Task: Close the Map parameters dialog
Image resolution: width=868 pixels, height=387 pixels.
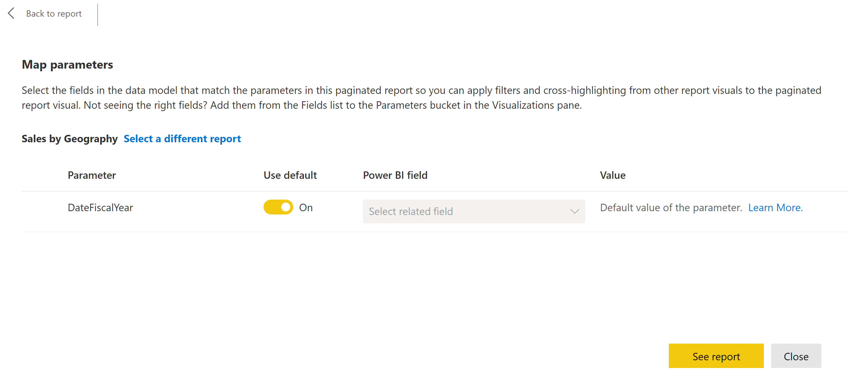Action: 796,356
